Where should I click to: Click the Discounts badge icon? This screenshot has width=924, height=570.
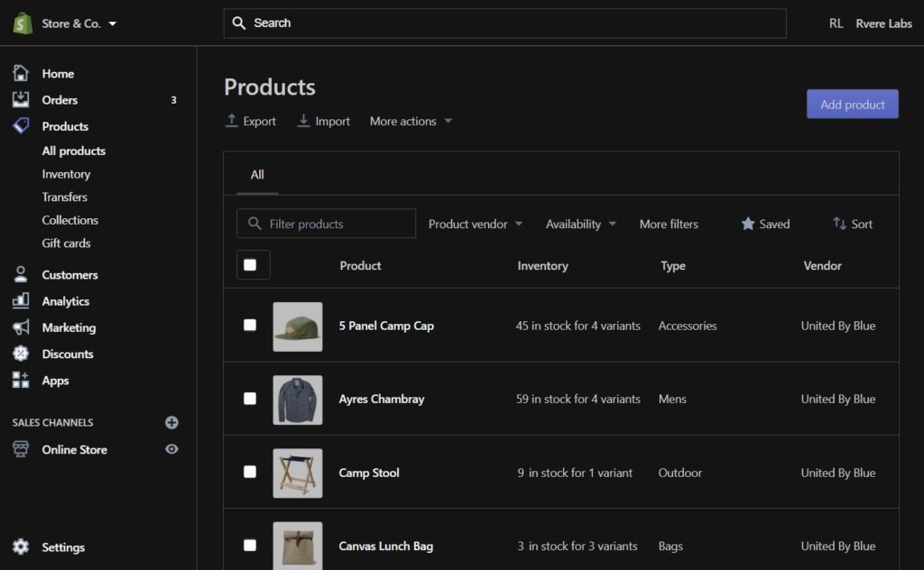point(21,354)
